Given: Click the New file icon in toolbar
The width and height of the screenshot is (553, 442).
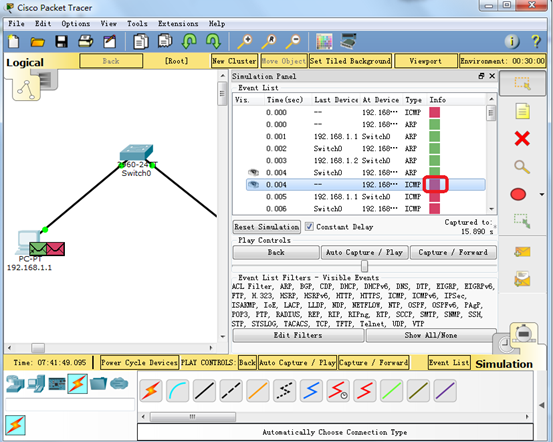Looking at the screenshot, I should [14, 41].
